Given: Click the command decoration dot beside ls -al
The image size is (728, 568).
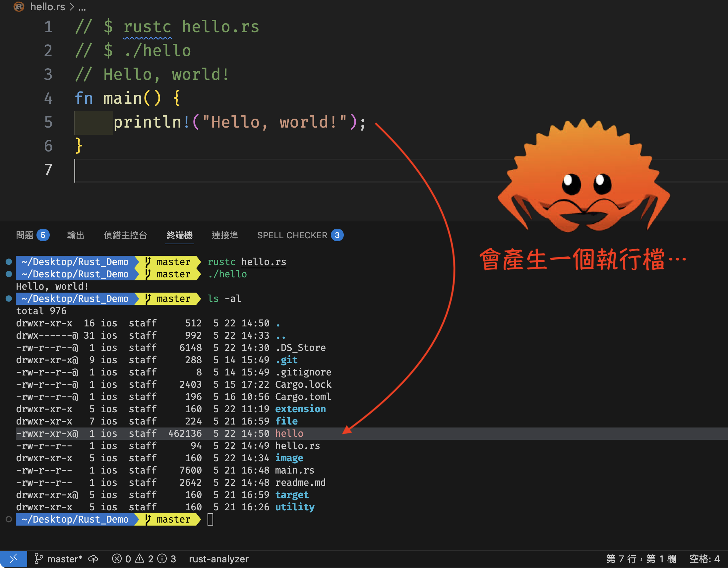Looking at the screenshot, I should pyautogui.click(x=9, y=299).
